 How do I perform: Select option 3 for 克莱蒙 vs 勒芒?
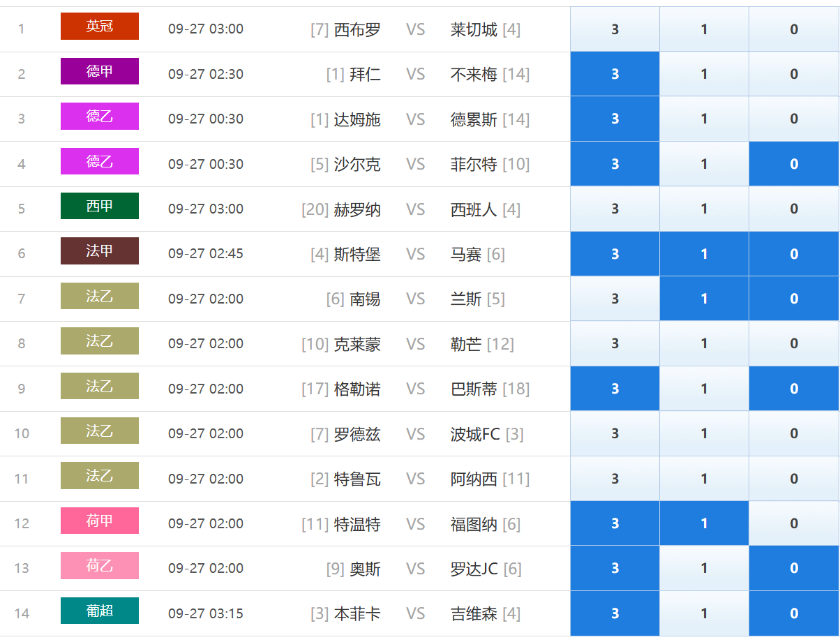(615, 343)
